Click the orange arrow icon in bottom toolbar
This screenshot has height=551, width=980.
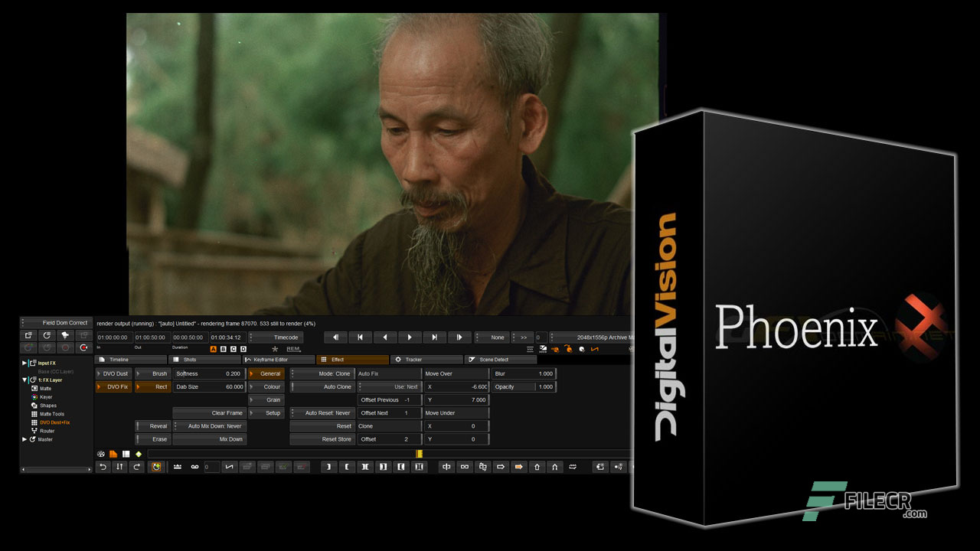point(518,467)
